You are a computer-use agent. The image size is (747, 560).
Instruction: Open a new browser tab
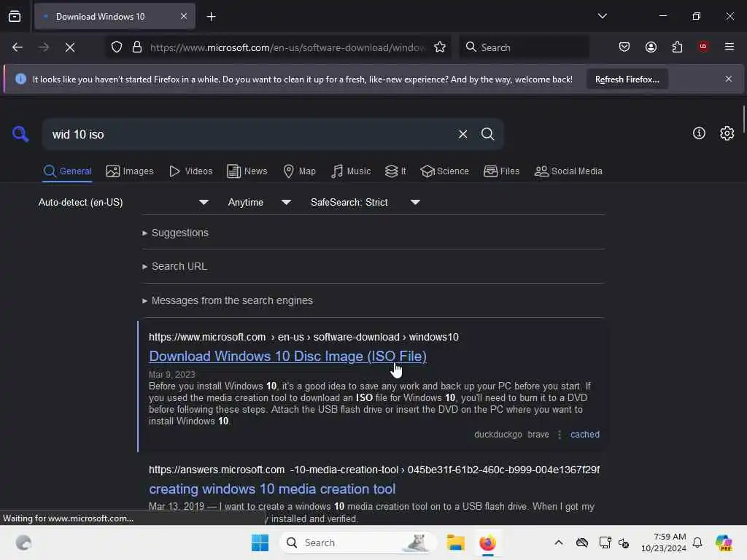pyautogui.click(x=211, y=17)
